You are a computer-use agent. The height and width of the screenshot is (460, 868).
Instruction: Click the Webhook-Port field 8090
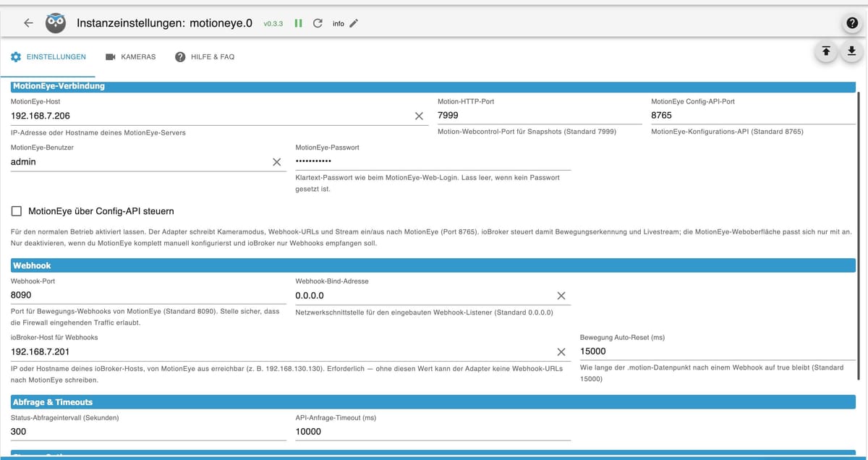pos(148,295)
